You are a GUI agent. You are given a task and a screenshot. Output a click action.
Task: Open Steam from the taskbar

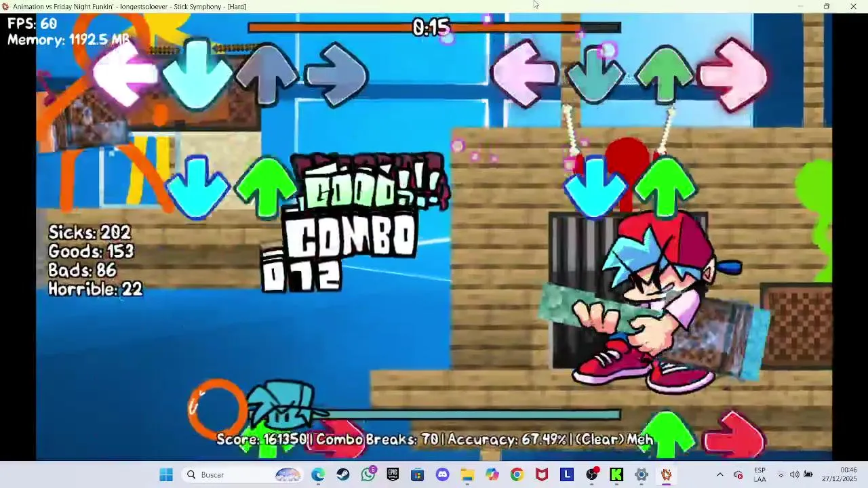tap(343, 474)
